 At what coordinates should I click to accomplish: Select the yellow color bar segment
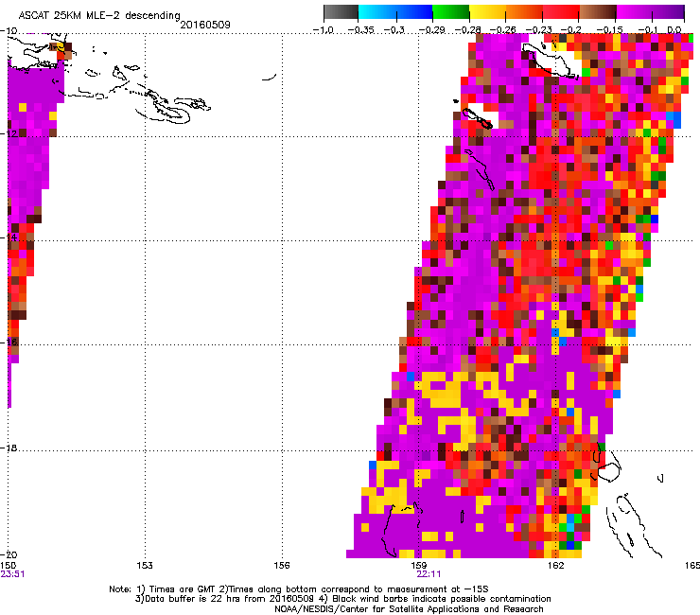pyautogui.click(x=487, y=12)
